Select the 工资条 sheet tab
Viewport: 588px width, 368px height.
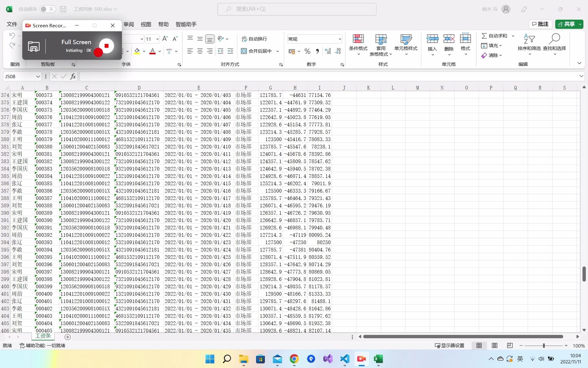pyautogui.click(x=43, y=335)
